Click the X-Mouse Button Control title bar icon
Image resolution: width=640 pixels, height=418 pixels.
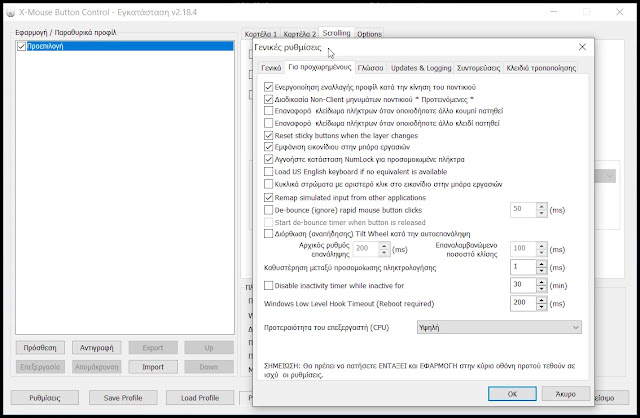coord(10,12)
